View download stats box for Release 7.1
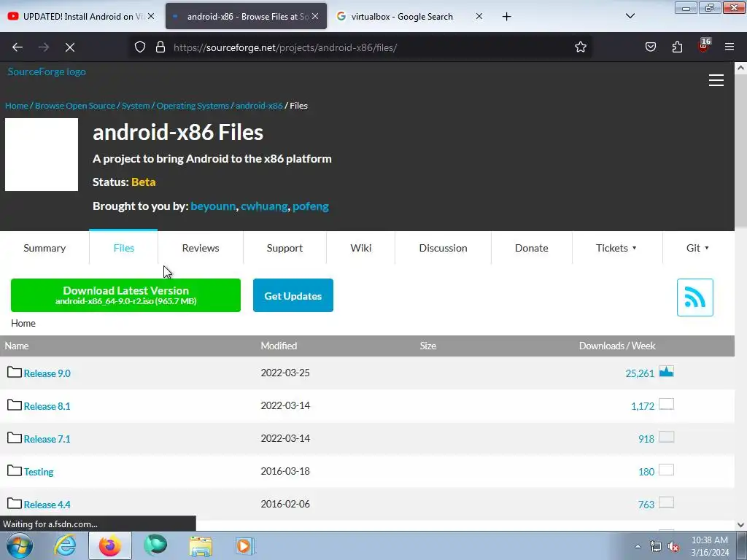This screenshot has height=560, width=747. coord(666,437)
